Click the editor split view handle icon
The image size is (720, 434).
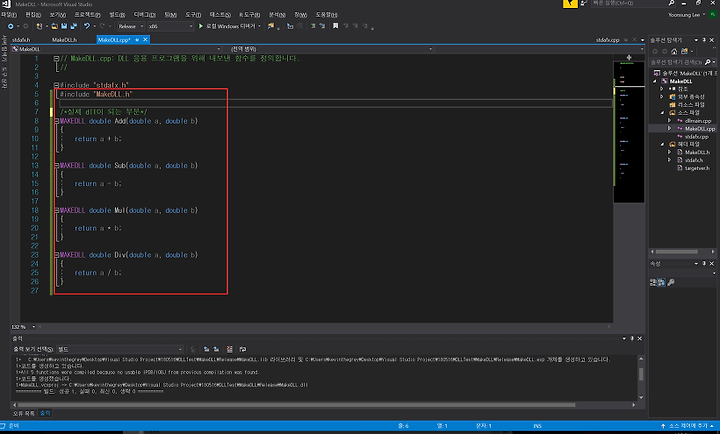pyautogui.click(x=629, y=57)
